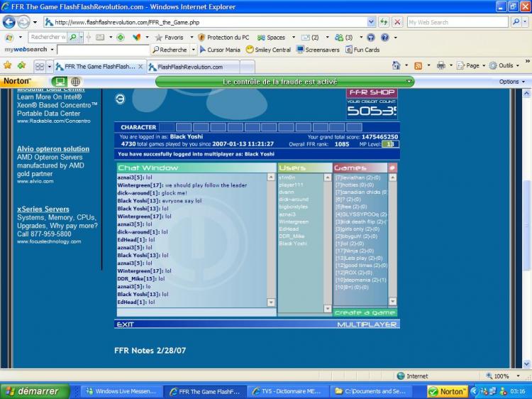Click the mywebsearch toolbar text field
Image resolution: width=532 pixels, height=399 pixels.
pyautogui.click(x=103, y=50)
